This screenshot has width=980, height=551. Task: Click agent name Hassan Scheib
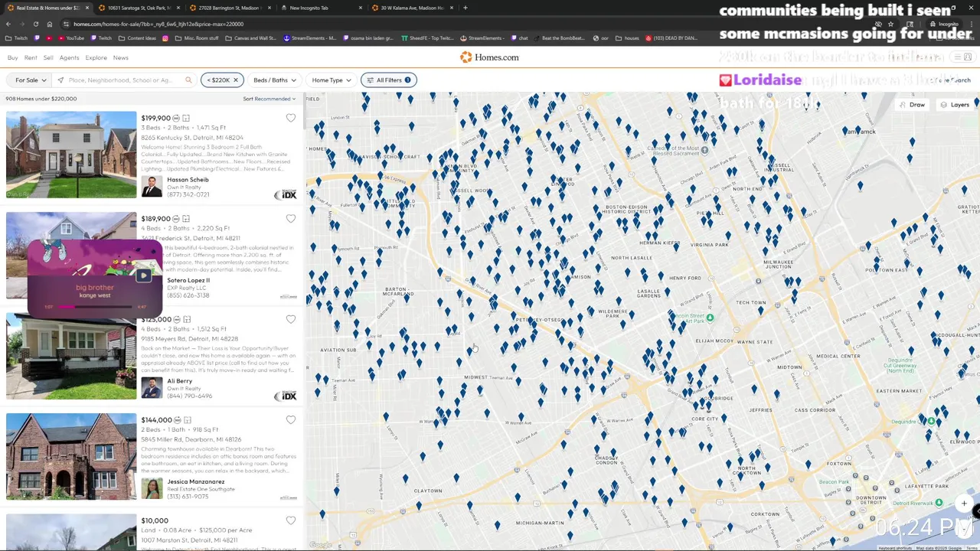188,180
